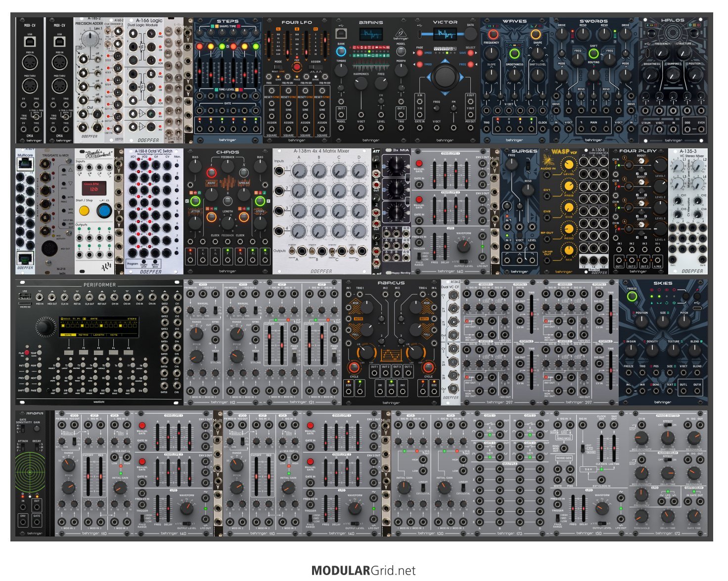Click the HARMONICS knob on Brains
The width and height of the screenshot is (728, 581).
tap(361, 83)
